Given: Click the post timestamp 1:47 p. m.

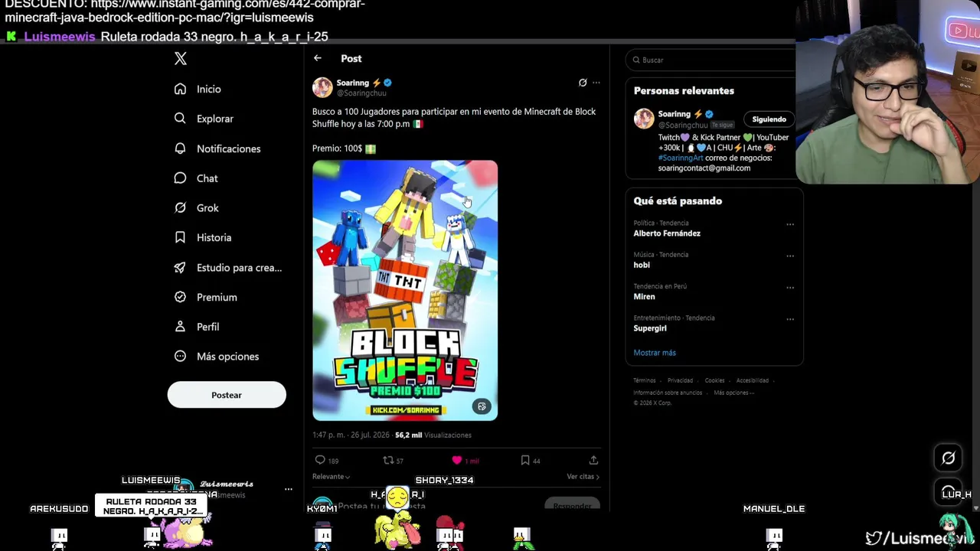Looking at the screenshot, I should click(x=351, y=435).
